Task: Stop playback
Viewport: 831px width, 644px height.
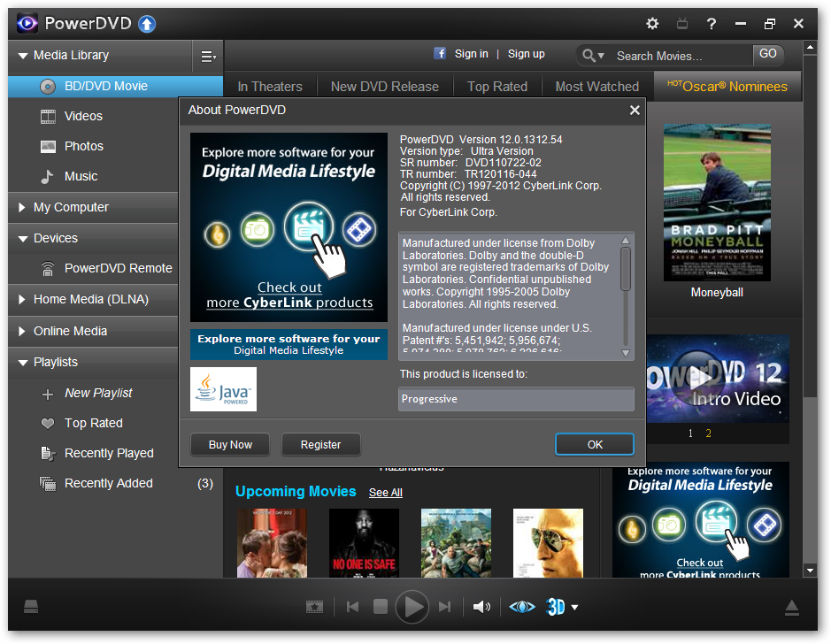Action: [x=381, y=607]
